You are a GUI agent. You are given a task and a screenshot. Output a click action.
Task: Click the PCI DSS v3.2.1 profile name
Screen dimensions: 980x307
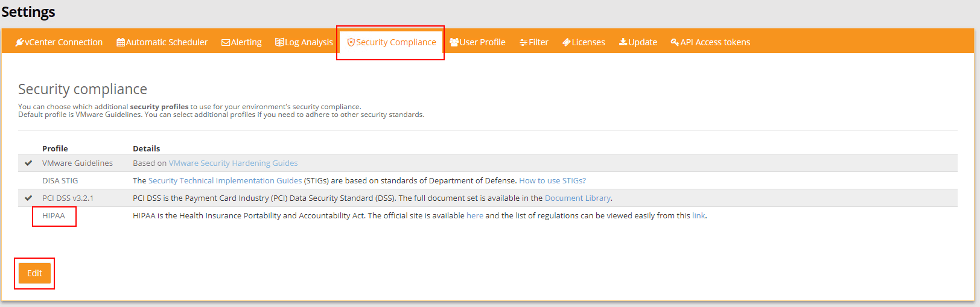point(68,198)
